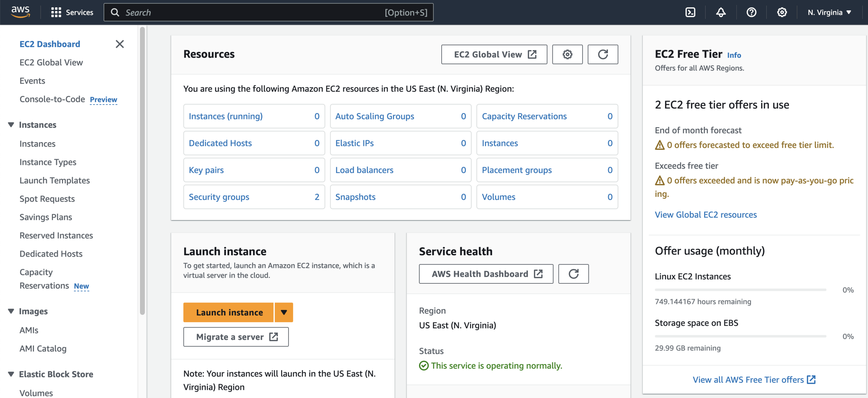Open the Services grid menu
The width and height of the screenshot is (868, 398).
[x=72, y=13]
